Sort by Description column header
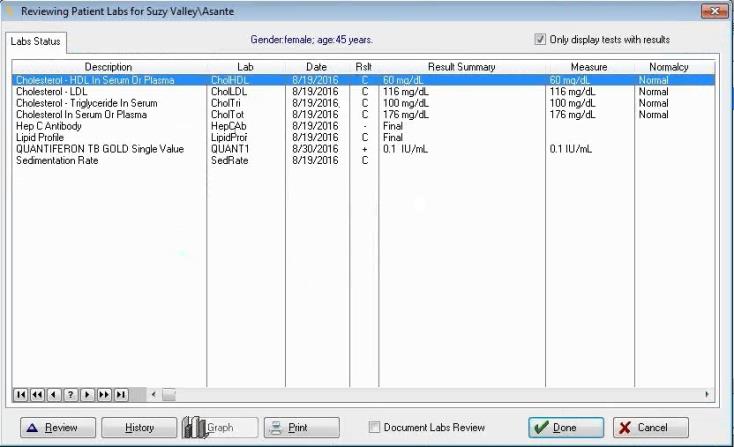Screen dimensions: 734x447 click(x=109, y=67)
